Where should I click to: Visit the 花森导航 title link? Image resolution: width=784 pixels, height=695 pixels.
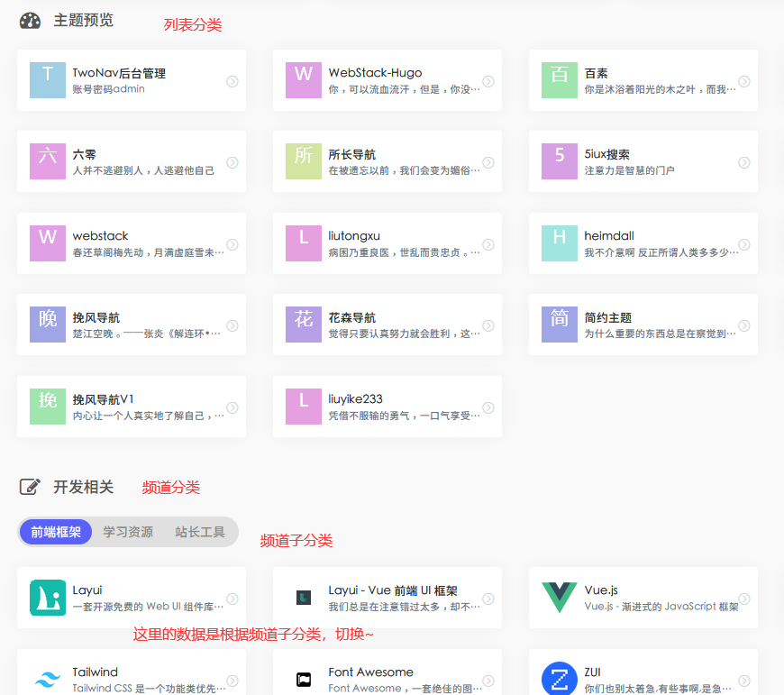coord(352,317)
